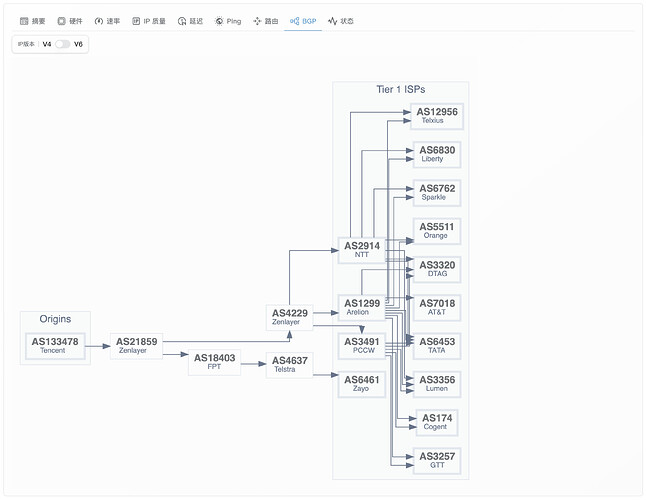Click the IP版本 label
This screenshot has height=500, width=646.
pos(26,44)
